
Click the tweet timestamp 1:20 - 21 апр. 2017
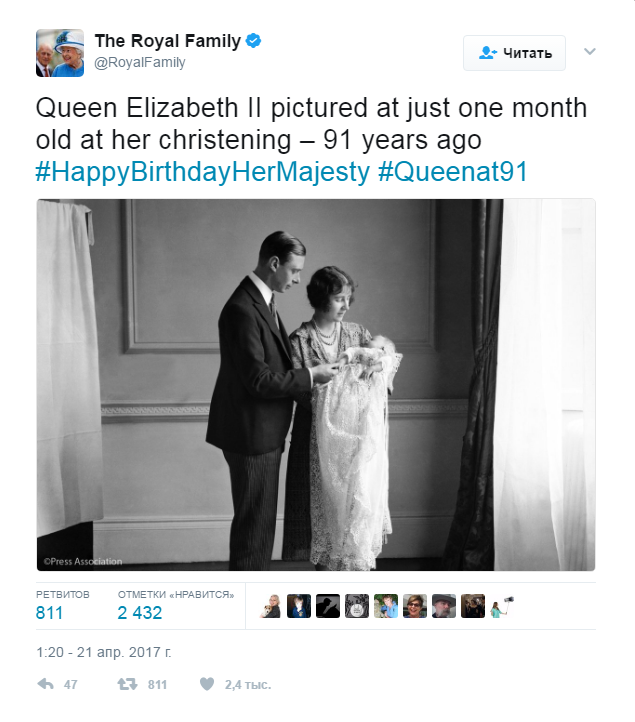tap(104, 652)
